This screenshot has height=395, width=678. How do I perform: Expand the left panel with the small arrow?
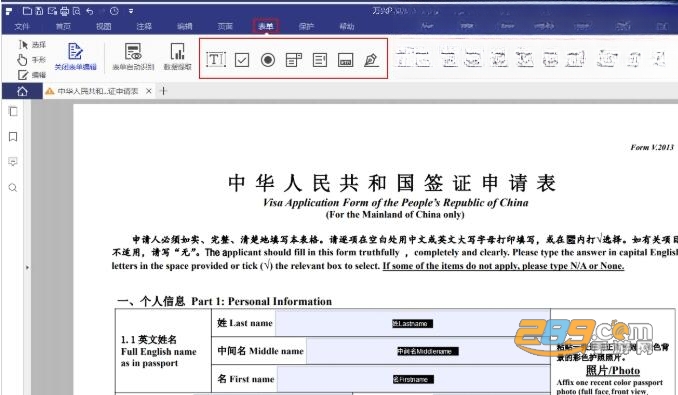point(27,268)
